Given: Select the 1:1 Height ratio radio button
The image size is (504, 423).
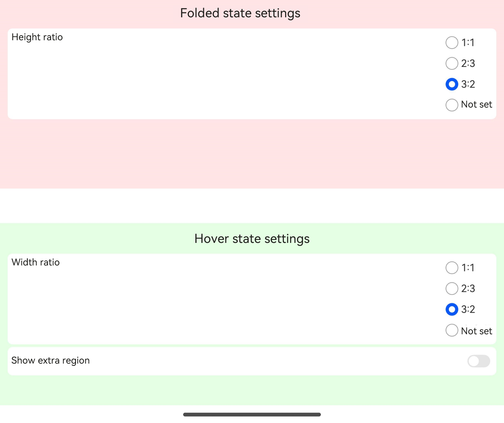Looking at the screenshot, I should click(x=452, y=42).
